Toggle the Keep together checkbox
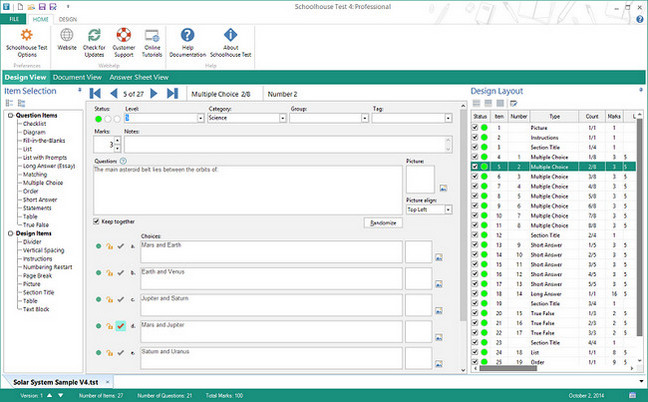 (96, 221)
